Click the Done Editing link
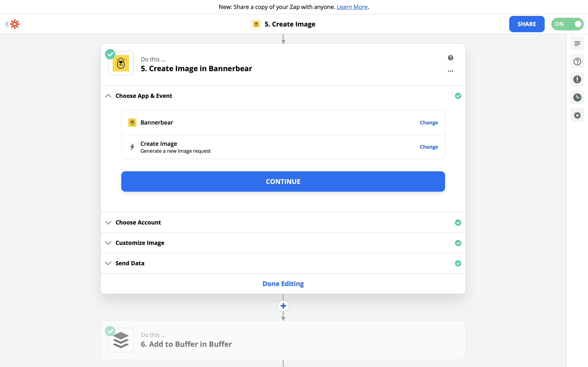This screenshot has height=367, width=588. pyautogui.click(x=283, y=284)
